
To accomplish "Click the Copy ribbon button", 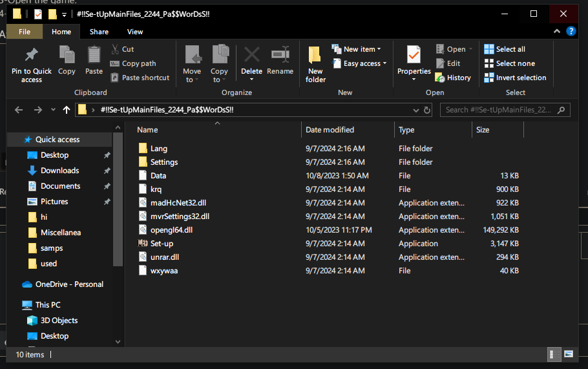I will (x=67, y=60).
